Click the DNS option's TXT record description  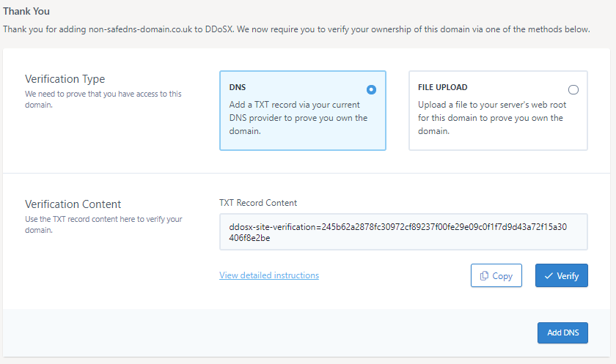point(298,118)
